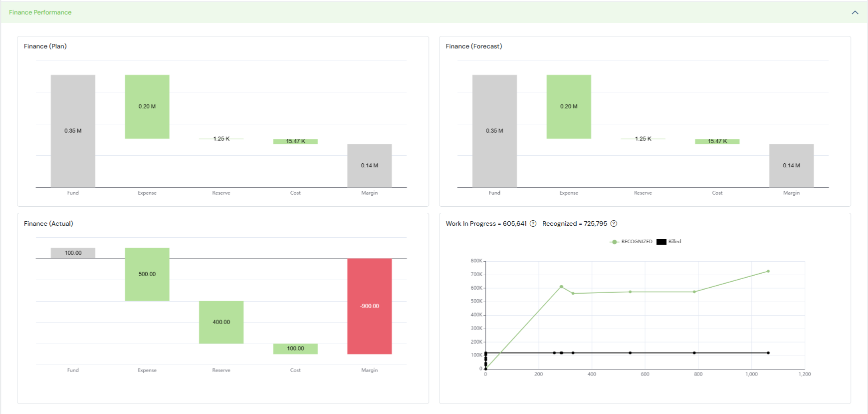
Task: Click the 15.47 K Cost bar in Finance (Forecast)
Action: click(717, 141)
